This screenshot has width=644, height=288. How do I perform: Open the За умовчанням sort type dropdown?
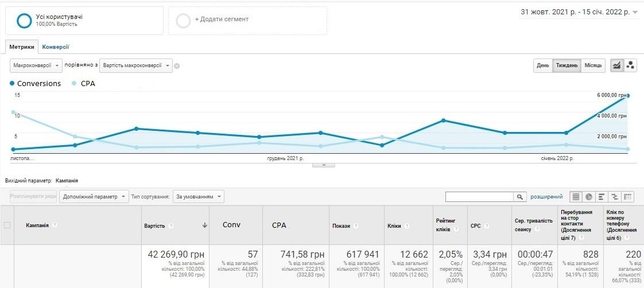[199, 197]
